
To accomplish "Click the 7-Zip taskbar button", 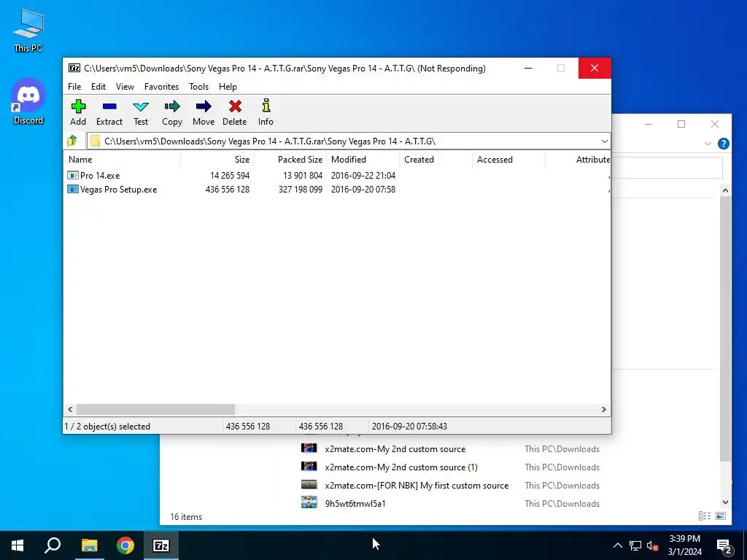I will [x=161, y=545].
